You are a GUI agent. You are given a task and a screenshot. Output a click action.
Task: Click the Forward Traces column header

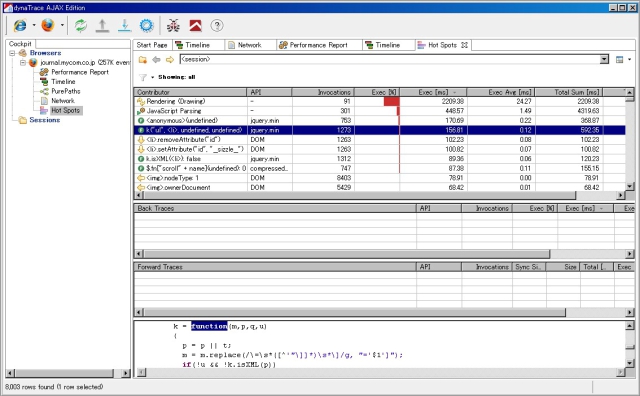pyautogui.click(x=275, y=267)
